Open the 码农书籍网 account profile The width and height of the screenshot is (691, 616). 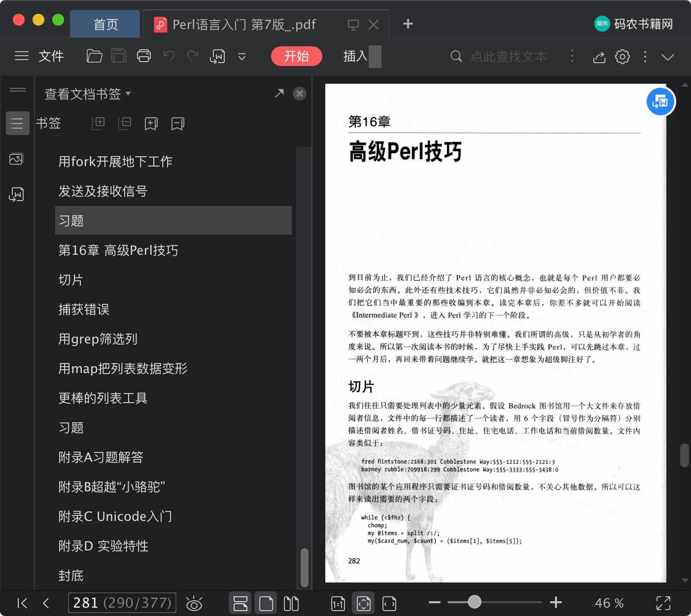coord(634,24)
